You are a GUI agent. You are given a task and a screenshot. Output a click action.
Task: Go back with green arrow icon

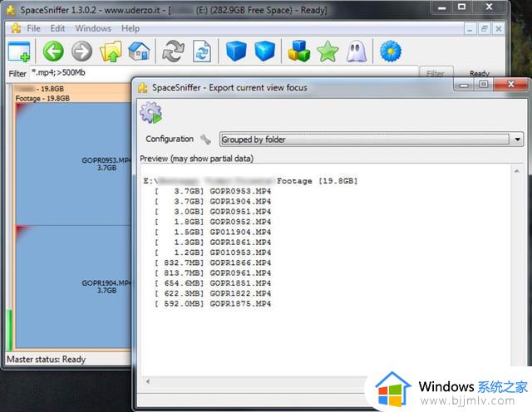pos(53,51)
